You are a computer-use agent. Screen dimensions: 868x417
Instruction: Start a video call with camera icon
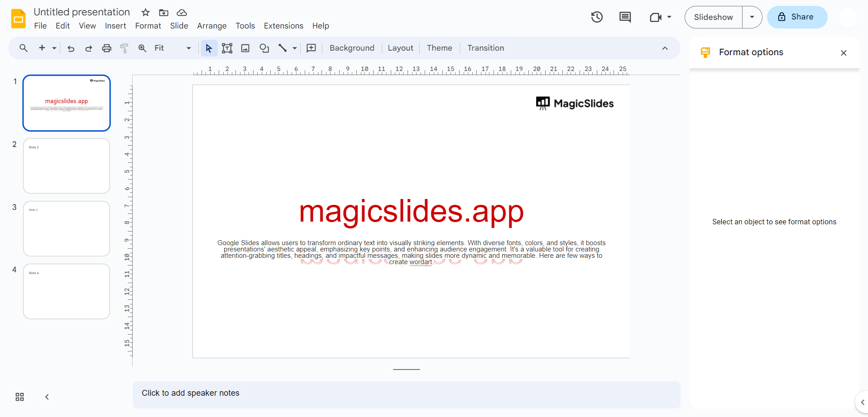point(655,17)
